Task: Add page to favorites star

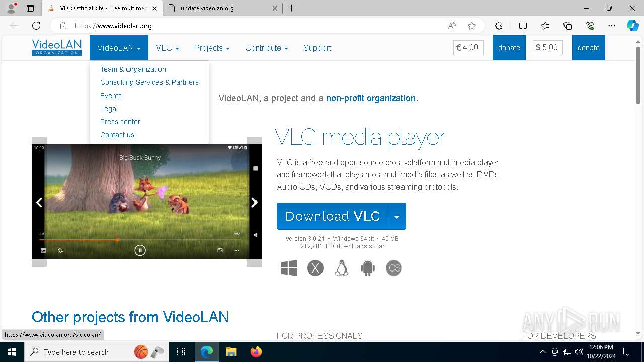Action: click(471, 26)
